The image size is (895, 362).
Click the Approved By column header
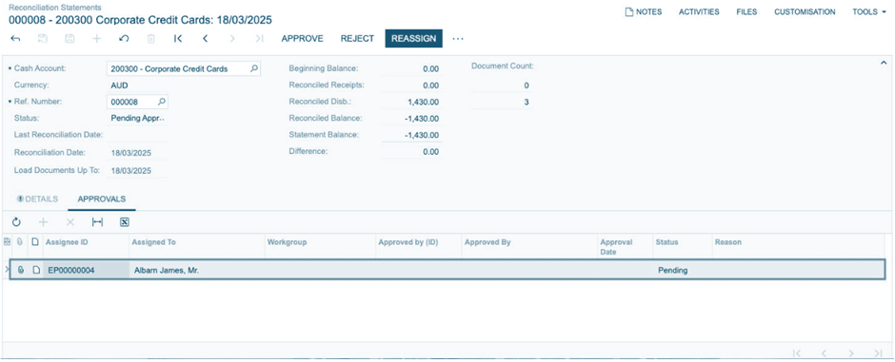pos(530,246)
